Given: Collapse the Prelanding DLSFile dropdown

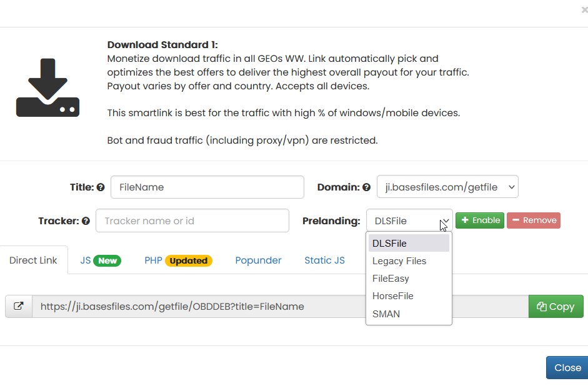Looking at the screenshot, I should [x=409, y=220].
